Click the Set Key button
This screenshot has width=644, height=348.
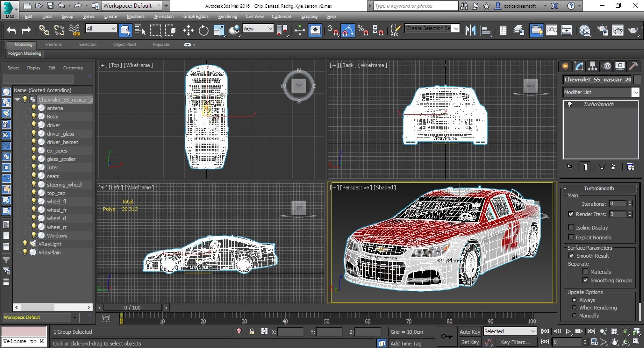[470, 342]
